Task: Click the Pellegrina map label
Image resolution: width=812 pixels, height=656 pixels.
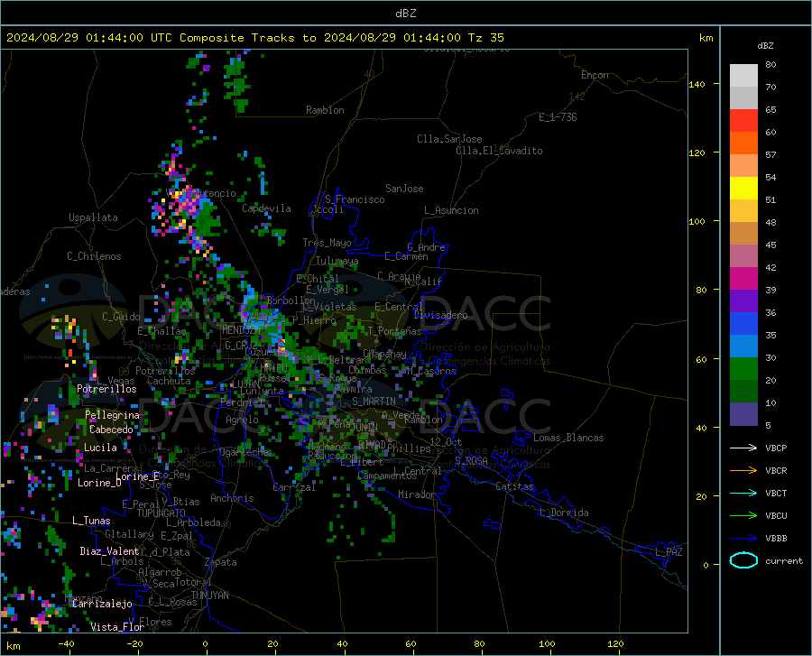Action: [x=112, y=415]
